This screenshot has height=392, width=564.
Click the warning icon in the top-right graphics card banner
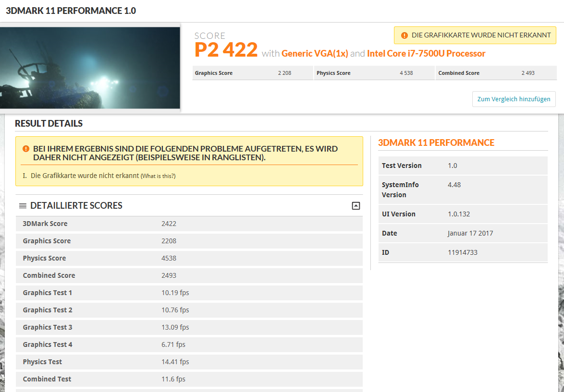(404, 36)
